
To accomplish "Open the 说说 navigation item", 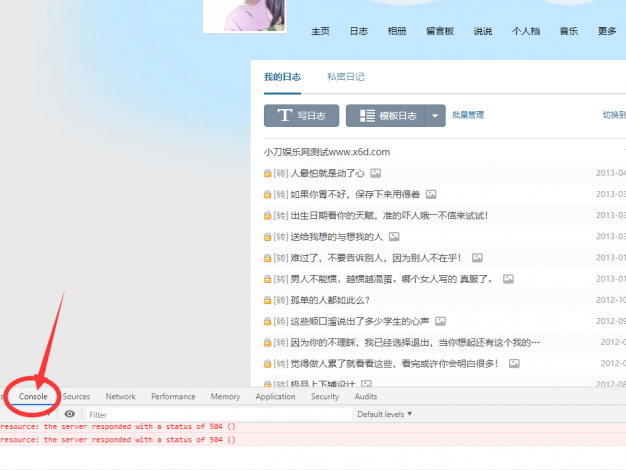I will 483,31.
